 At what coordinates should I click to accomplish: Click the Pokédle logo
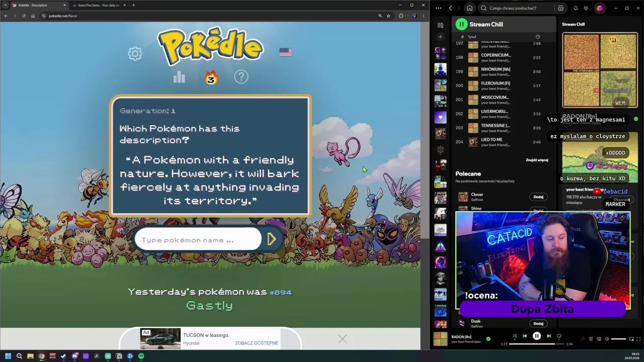[210, 46]
